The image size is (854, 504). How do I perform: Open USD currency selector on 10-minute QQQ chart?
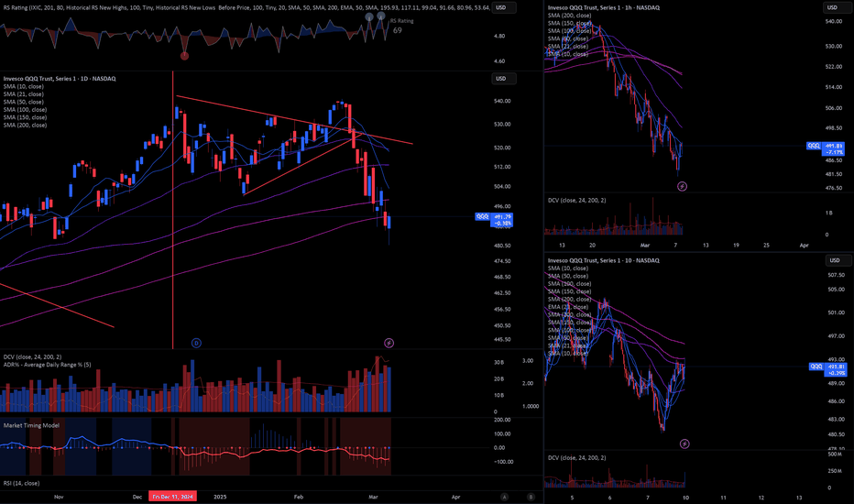[838, 260]
